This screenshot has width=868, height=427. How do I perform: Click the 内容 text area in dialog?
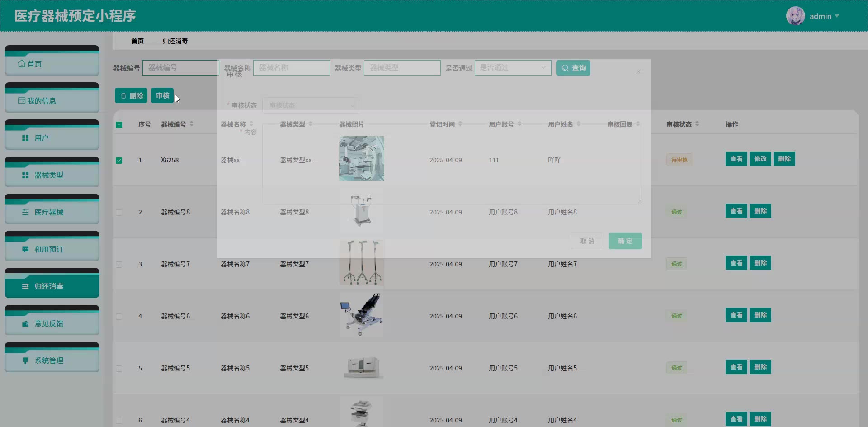pos(452,164)
